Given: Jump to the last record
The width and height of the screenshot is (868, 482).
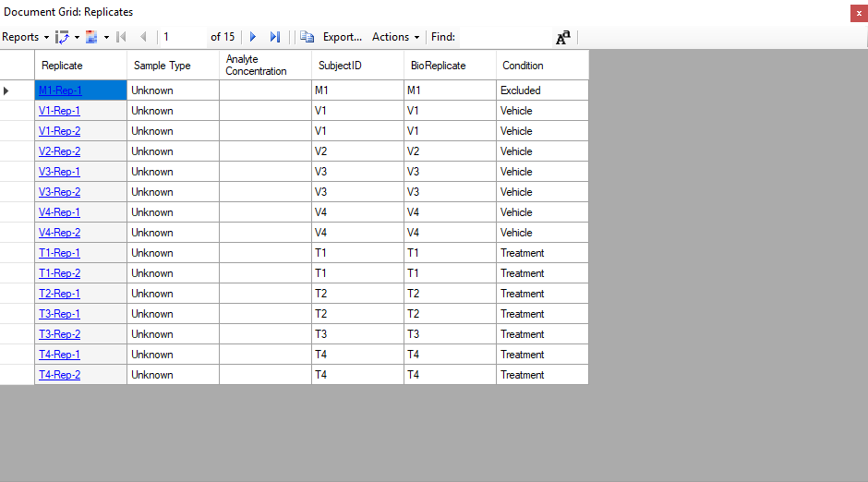Looking at the screenshot, I should coord(274,37).
